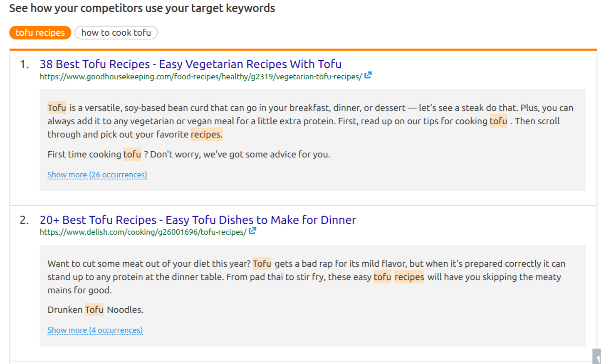
Task: Click the delish.com green URL
Action: coord(143,232)
